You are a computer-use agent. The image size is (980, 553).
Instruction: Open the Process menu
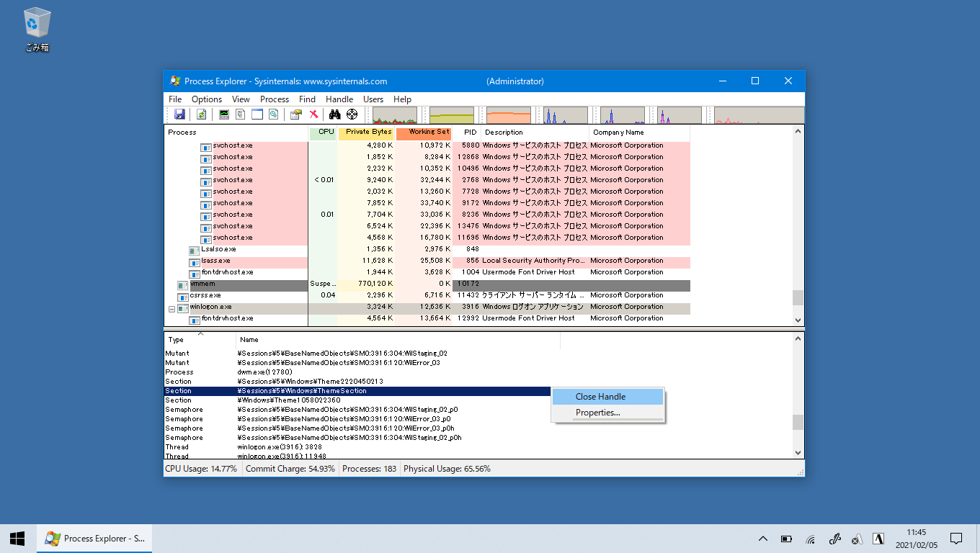pos(275,99)
